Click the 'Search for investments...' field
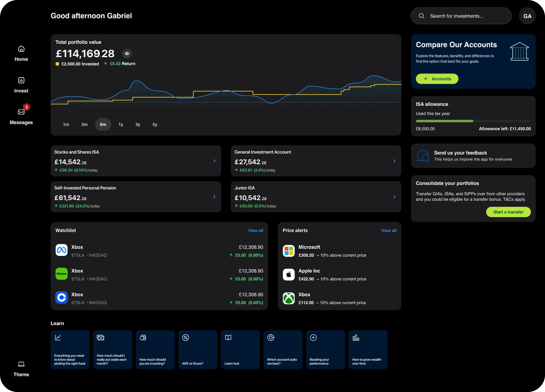 (461, 16)
